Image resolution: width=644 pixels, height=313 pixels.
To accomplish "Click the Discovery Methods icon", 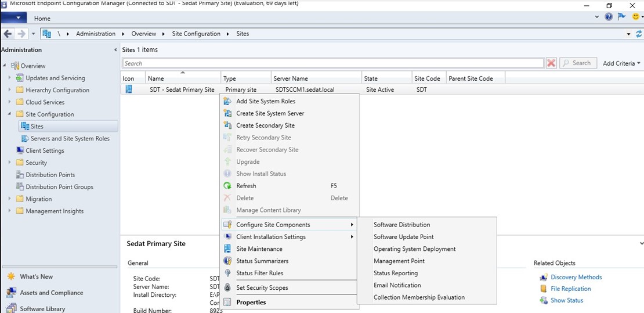I will pos(544,278).
